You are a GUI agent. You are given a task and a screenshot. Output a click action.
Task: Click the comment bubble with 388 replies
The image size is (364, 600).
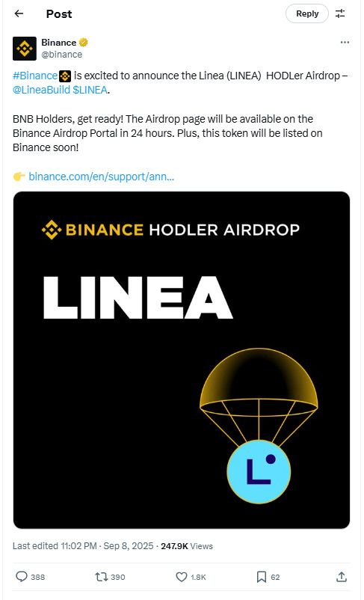coord(30,577)
